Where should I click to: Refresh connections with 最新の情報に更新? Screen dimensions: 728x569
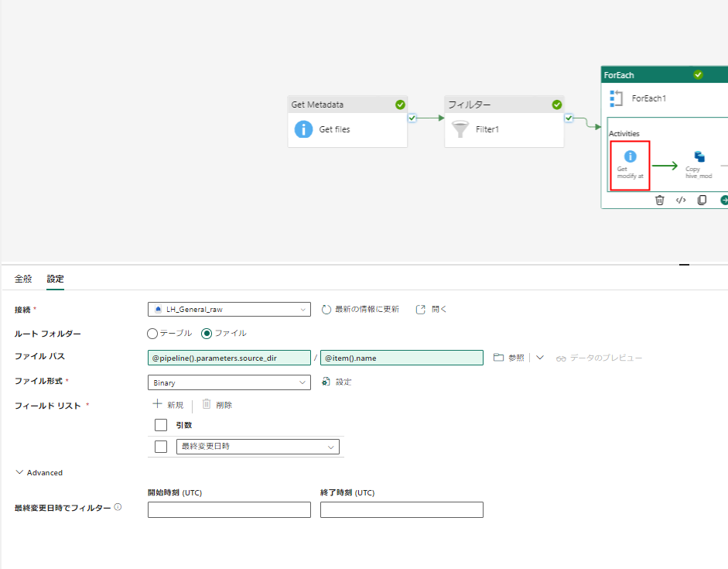coord(361,310)
